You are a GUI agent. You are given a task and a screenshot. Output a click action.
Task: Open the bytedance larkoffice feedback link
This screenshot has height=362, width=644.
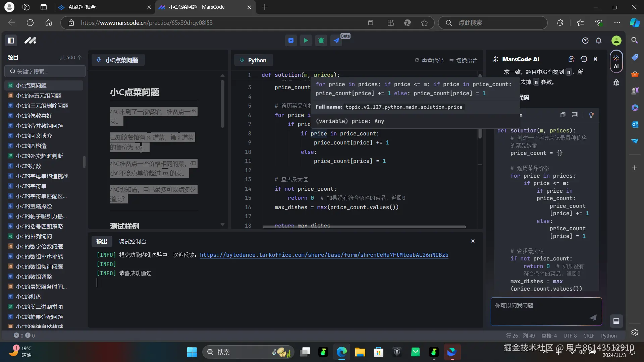324,255
